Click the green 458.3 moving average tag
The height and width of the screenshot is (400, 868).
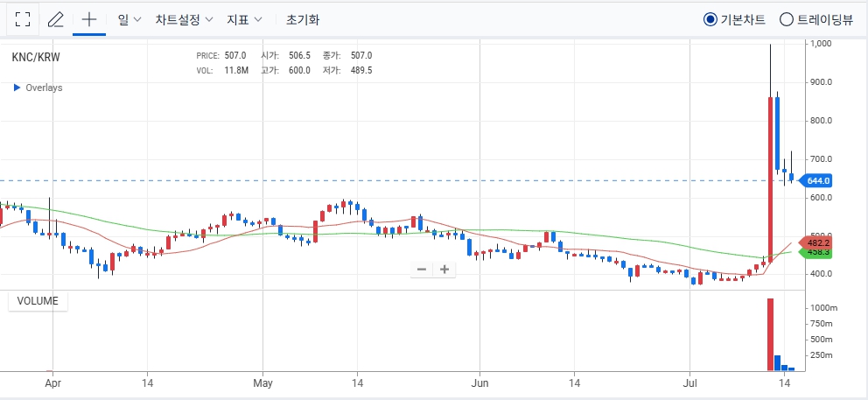[815, 253]
